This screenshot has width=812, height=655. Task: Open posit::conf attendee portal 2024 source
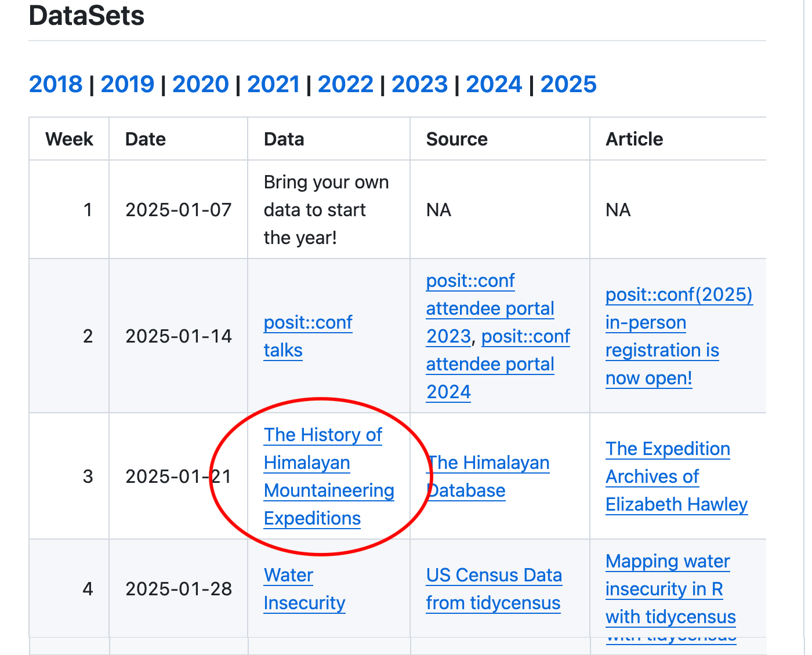[x=490, y=365]
